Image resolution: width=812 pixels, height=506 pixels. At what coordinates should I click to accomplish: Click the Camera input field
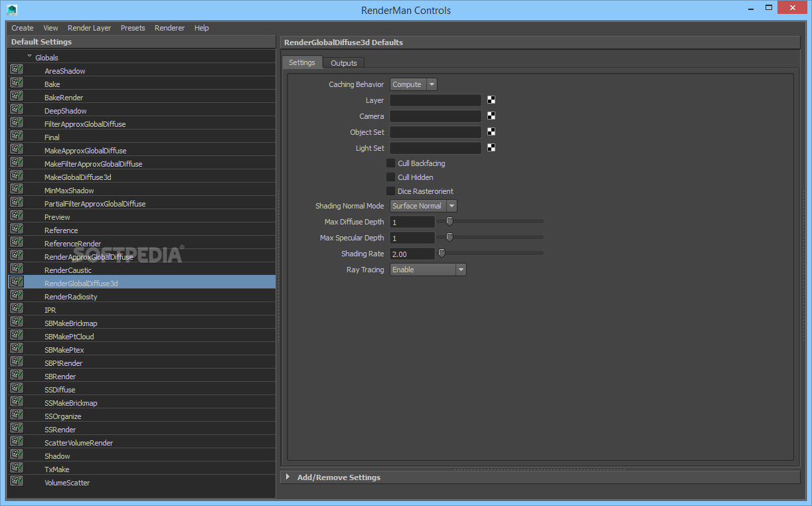pyautogui.click(x=436, y=116)
